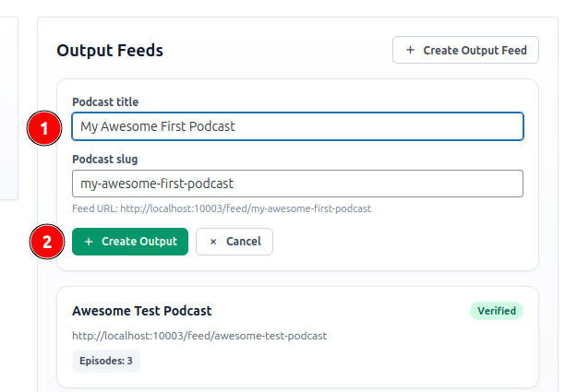
Task: Click the plus icon on green Create Output
Action: tap(89, 242)
